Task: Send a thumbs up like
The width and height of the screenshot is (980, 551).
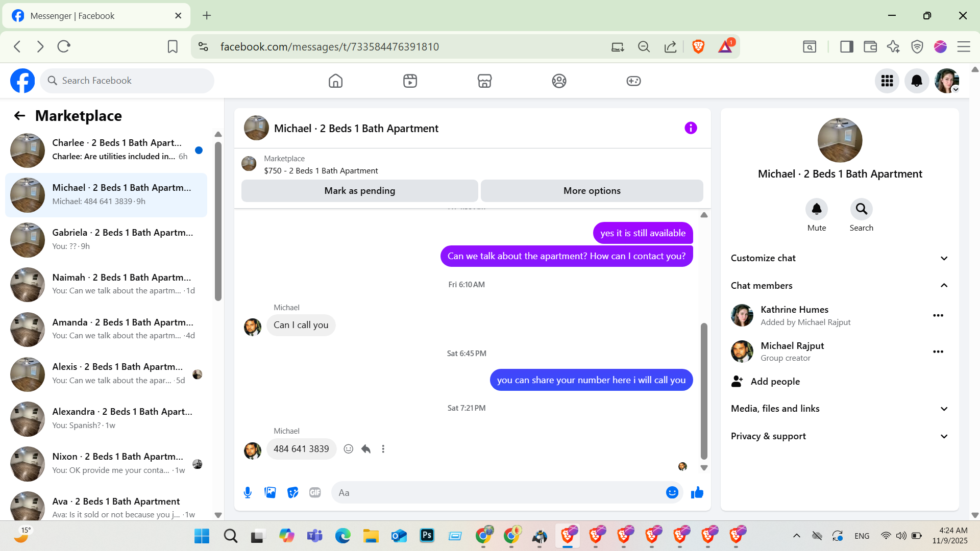Action: (x=697, y=492)
